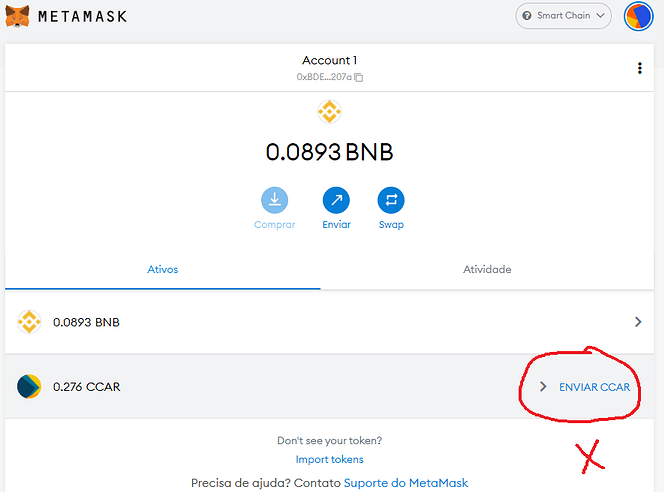This screenshot has height=499, width=668.
Task: Switch to the Atividade tab
Action: [x=487, y=270]
